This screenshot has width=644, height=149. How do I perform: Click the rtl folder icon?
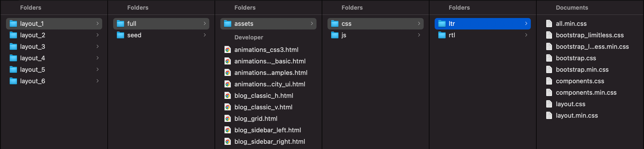(442, 35)
